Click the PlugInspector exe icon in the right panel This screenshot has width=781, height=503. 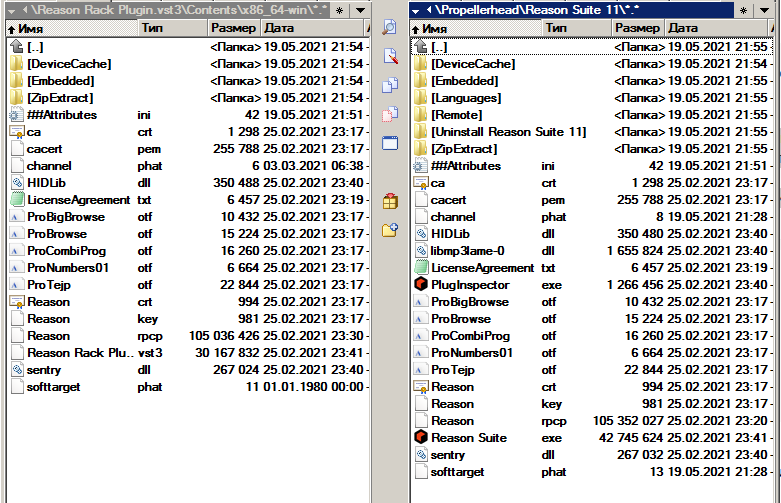point(421,284)
